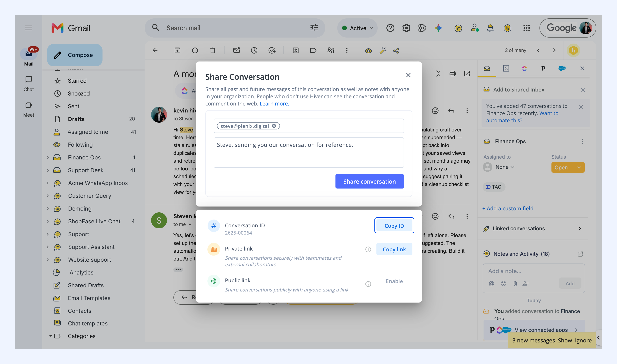Copy the Conversation ID
The width and height of the screenshot is (617, 364).
click(394, 226)
